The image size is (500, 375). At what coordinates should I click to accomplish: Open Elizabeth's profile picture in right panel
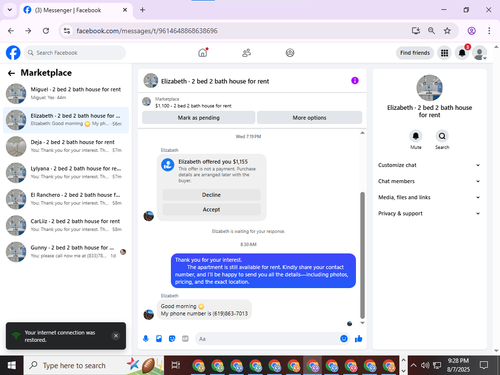click(x=429, y=88)
